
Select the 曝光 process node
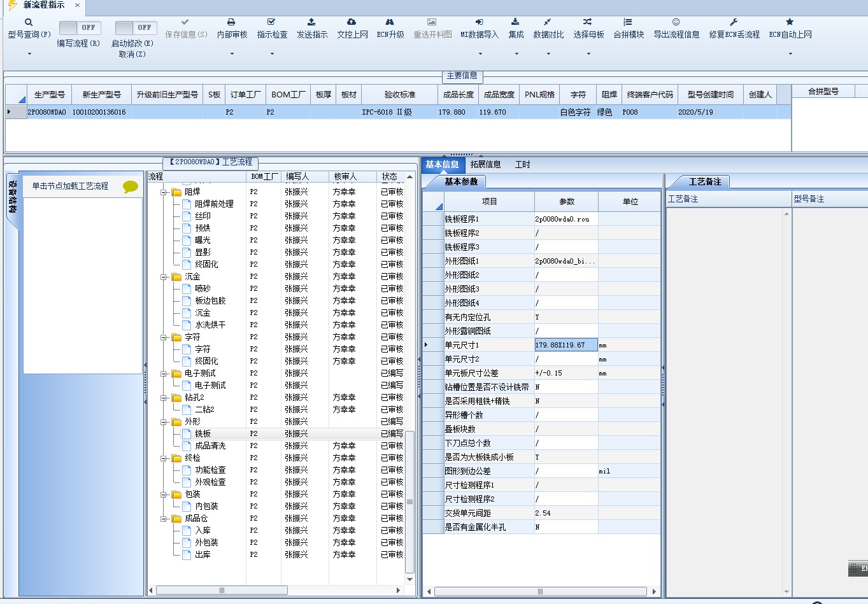click(203, 240)
